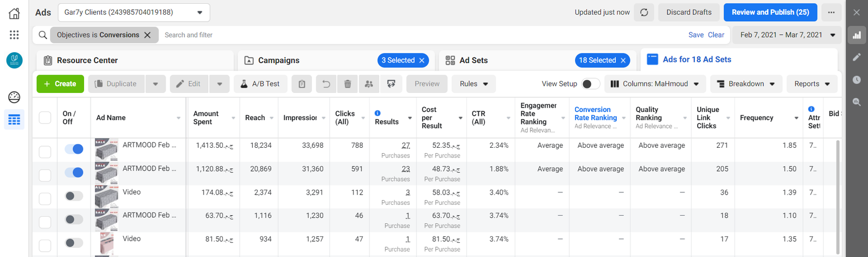868x257 pixels.
Task: Open the Reports dropdown
Action: [x=812, y=84]
